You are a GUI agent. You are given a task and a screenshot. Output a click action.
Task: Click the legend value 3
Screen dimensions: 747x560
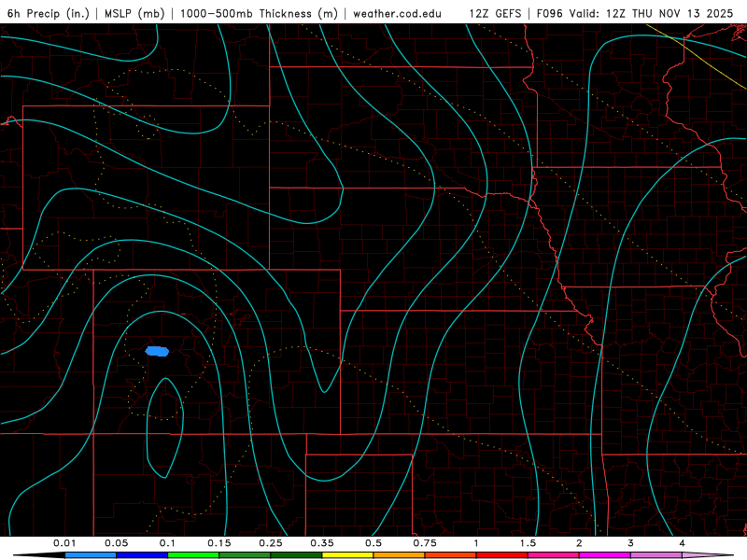pyautogui.click(x=631, y=543)
